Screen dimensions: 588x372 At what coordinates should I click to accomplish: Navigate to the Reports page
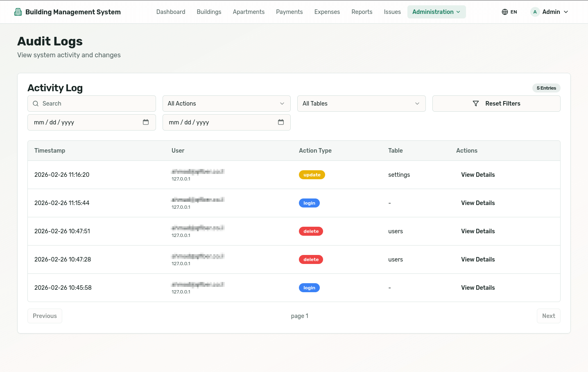[362, 12]
